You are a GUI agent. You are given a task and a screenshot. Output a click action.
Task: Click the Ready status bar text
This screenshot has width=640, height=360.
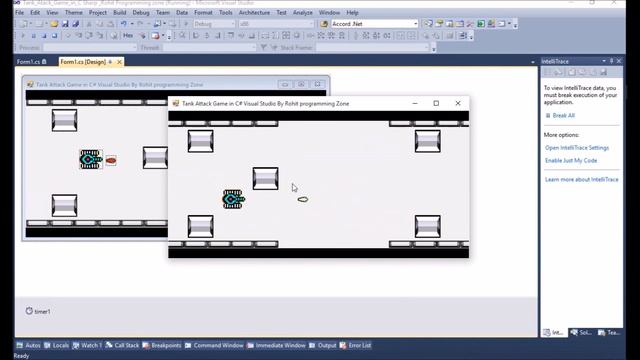[21, 356]
